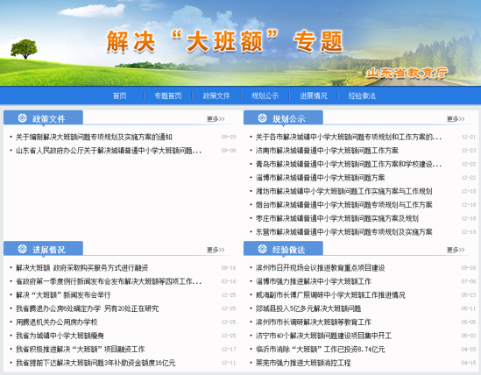Click the icon beside 进展情况 heading
The height and width of the screenshot is (375, 481).
point(22,249)
